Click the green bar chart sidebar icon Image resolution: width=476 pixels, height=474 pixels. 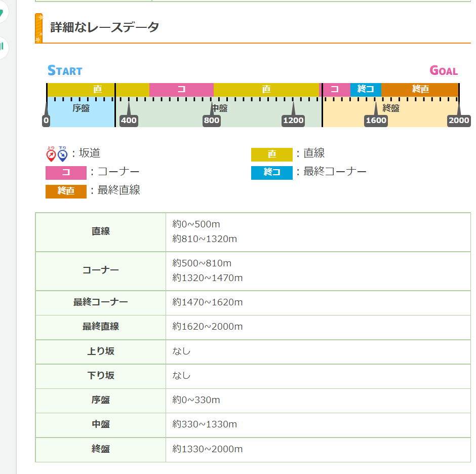click(x=2, y=47)
